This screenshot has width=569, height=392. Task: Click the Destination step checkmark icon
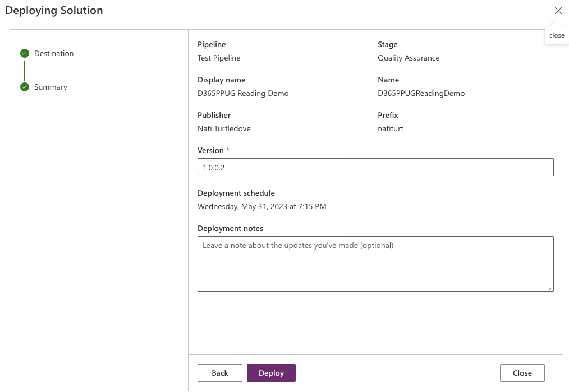pyautogui.click(x=25, y=53)
